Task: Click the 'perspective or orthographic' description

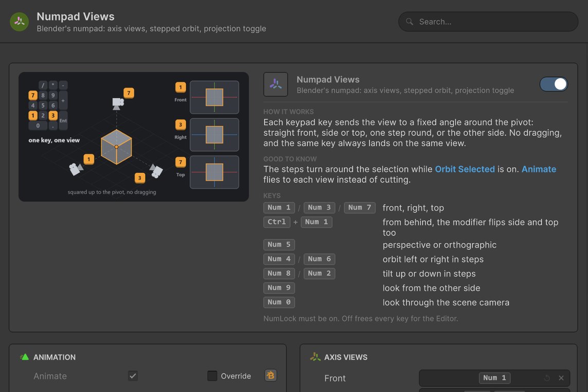Action: 439,245
